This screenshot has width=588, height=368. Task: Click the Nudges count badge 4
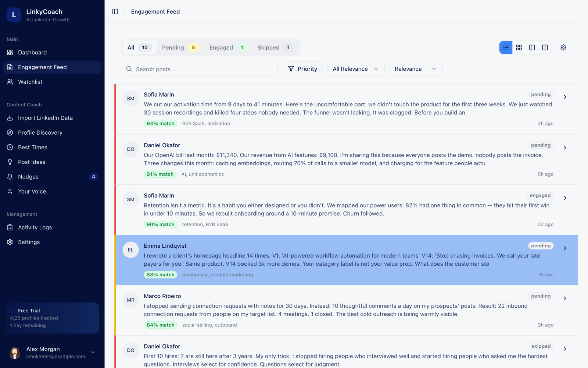coord(93,177)
